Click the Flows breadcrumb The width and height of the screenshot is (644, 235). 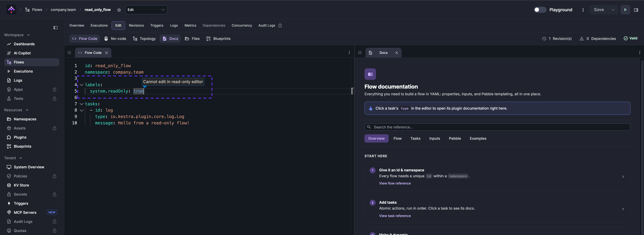pos(34,10)
